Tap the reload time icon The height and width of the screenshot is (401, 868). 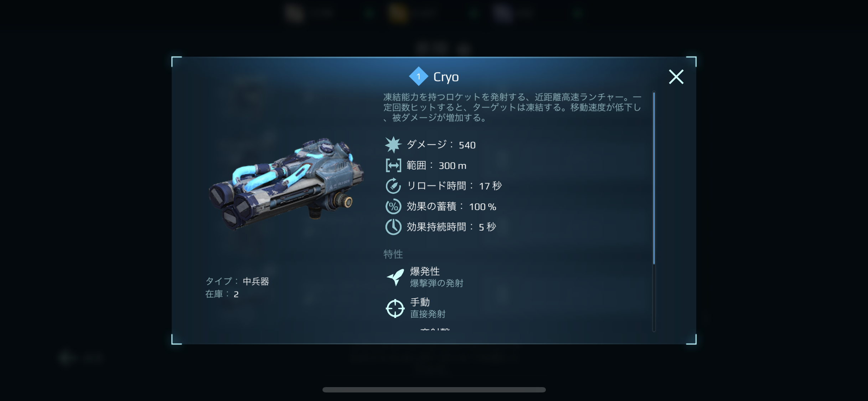pyautogui.click(x=393, y=186)
